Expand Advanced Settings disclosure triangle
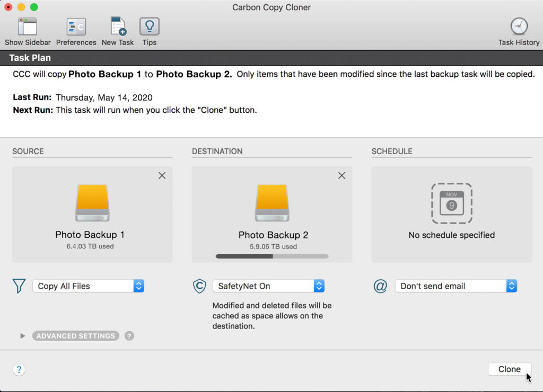The image size is (543, 392). pyautogui.click(x=22, y=336)
